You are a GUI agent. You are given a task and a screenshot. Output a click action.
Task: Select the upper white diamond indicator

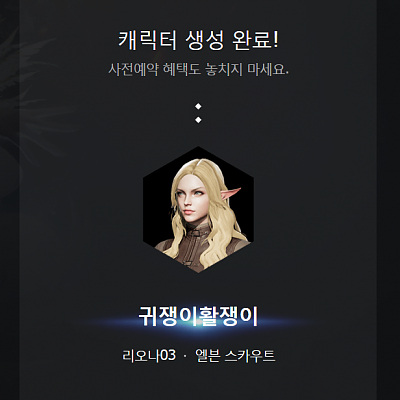click(x=198, y=106)
